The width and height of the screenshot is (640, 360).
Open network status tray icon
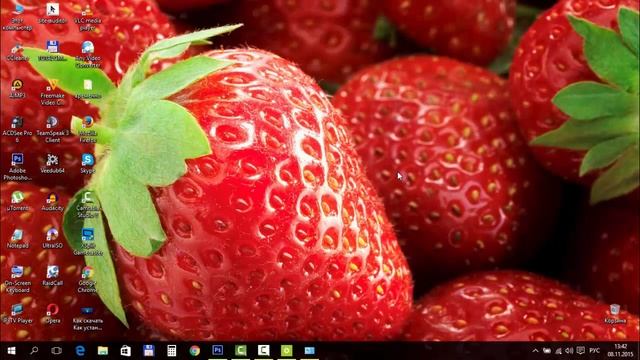coord(558,351)
